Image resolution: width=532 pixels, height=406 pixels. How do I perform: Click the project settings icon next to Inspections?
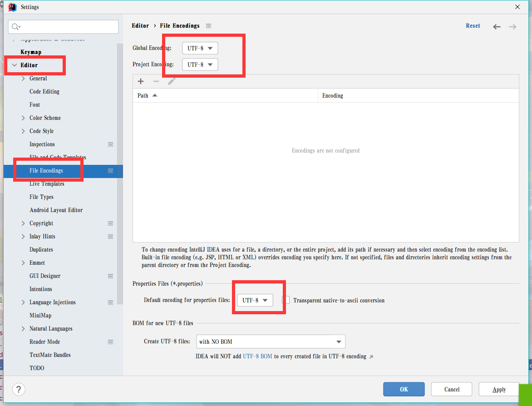pos(110,144)
